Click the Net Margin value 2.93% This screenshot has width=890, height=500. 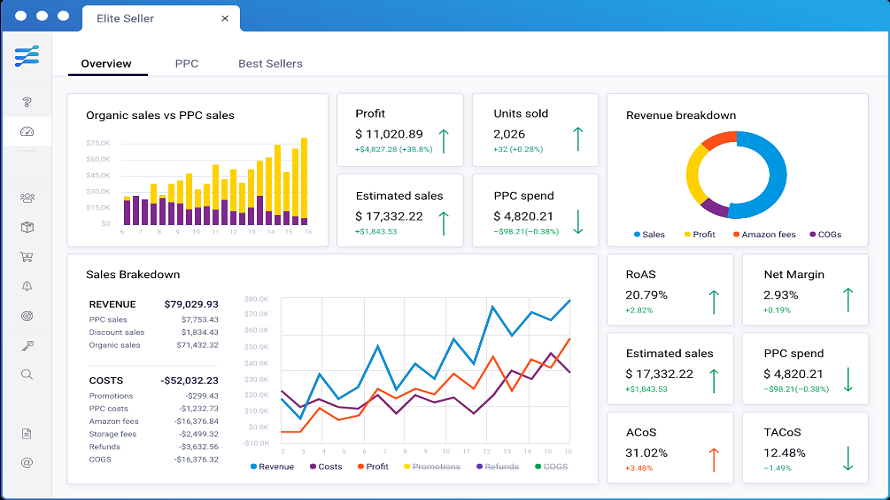click(780, 295)
